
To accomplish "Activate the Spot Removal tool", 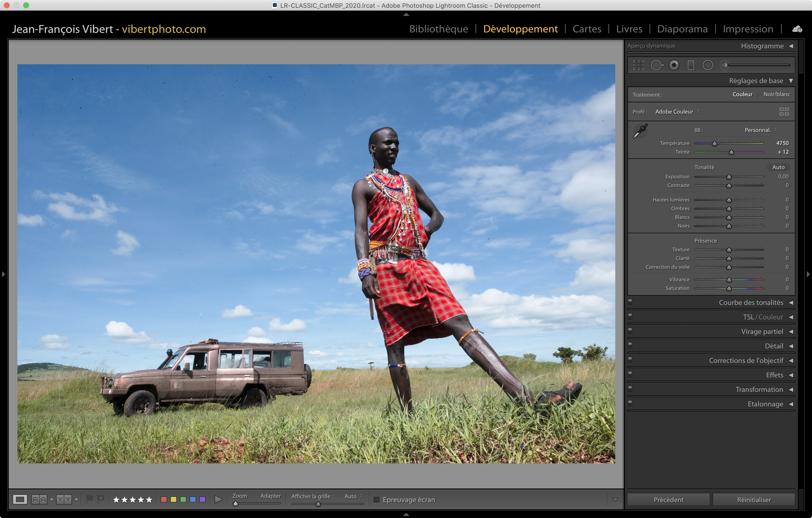I will [657, 65].
